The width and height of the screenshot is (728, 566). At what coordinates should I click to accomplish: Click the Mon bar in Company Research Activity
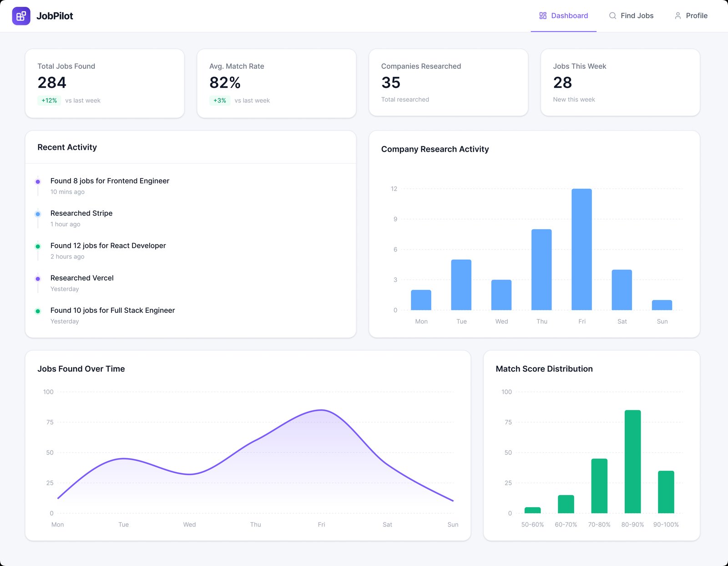coord(421,300)
